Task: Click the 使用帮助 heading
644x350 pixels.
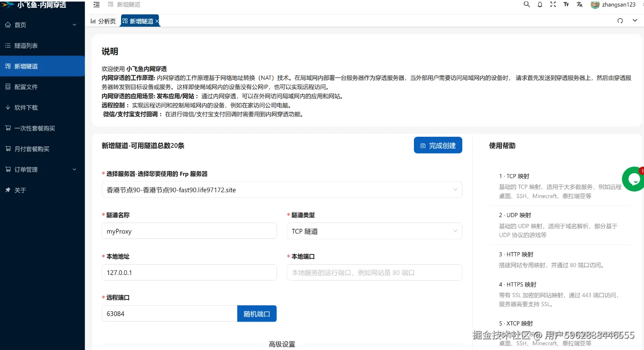Action: pos(502,146)
